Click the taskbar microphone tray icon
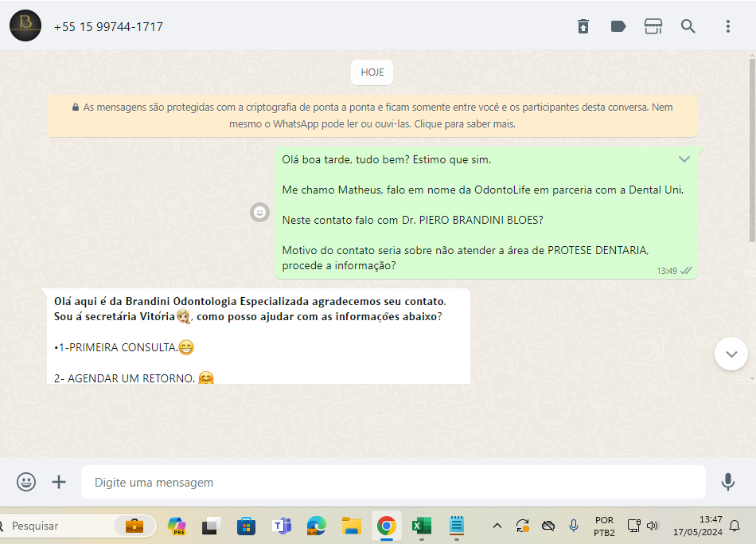Image resolution: width=756 pixels, height=544 pixels. (574, 526)
